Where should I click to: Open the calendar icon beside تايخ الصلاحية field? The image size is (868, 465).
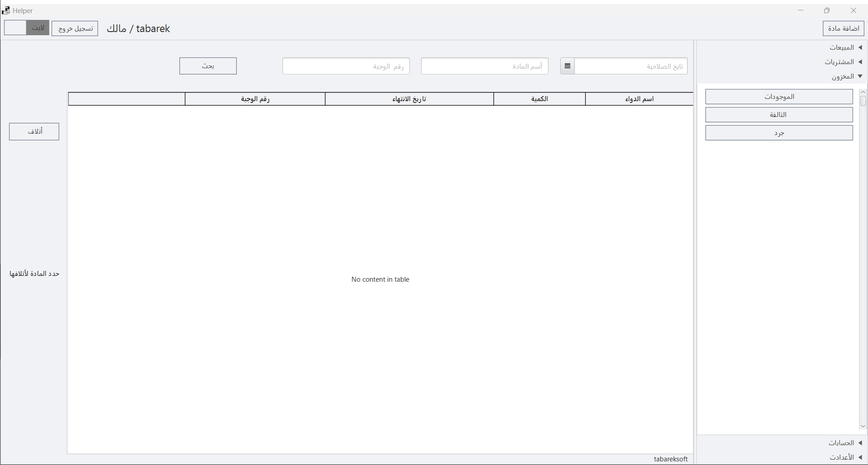pyautogui.click(x=567, y=66)
